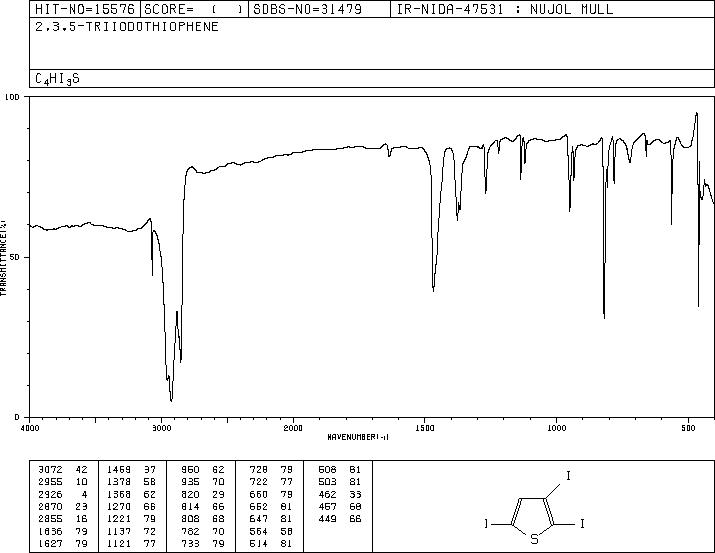Click transmittance value 29 beside 820
This screenshot has width=715, height=553.
click(218, 494)
